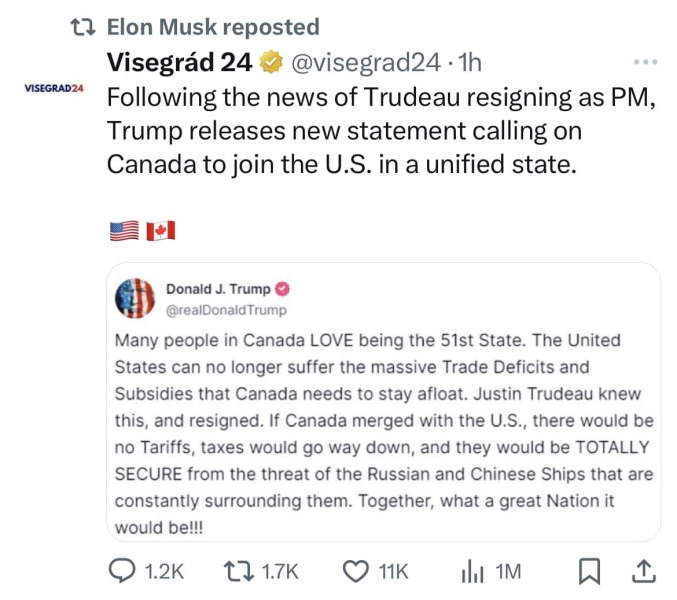Click the @realDonaldTrump handle

219,309
